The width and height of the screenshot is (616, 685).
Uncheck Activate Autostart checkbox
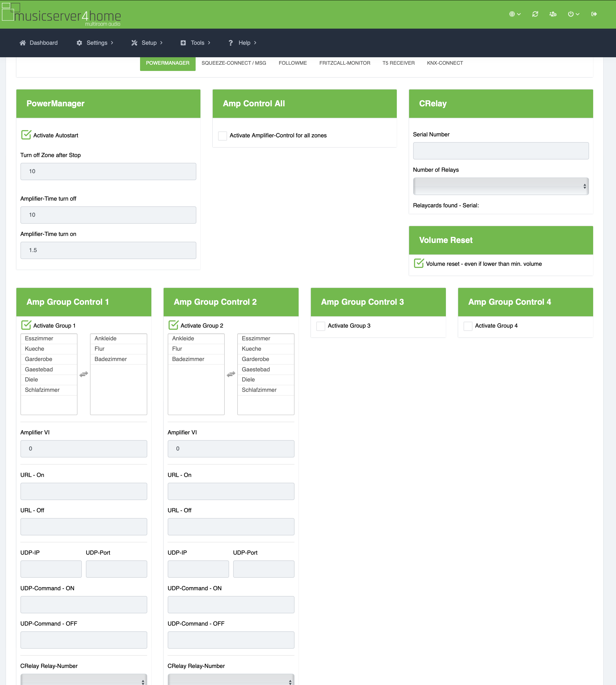26,135
